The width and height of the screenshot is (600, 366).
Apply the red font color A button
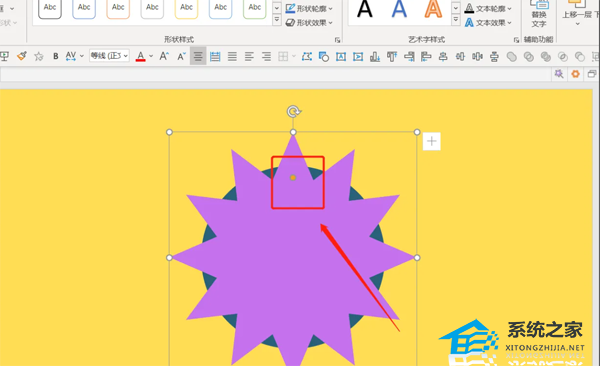pyautogui.click(x=140, y=56)
